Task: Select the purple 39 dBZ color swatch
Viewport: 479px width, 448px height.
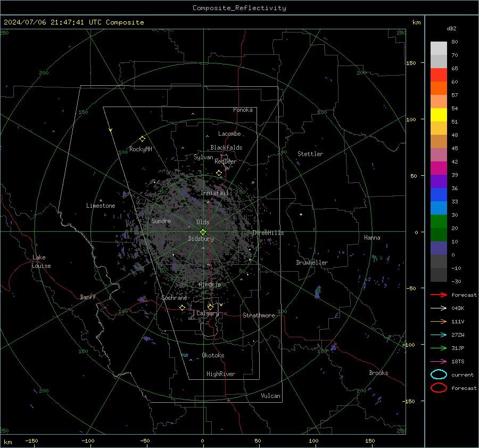Action: (439, 181)
